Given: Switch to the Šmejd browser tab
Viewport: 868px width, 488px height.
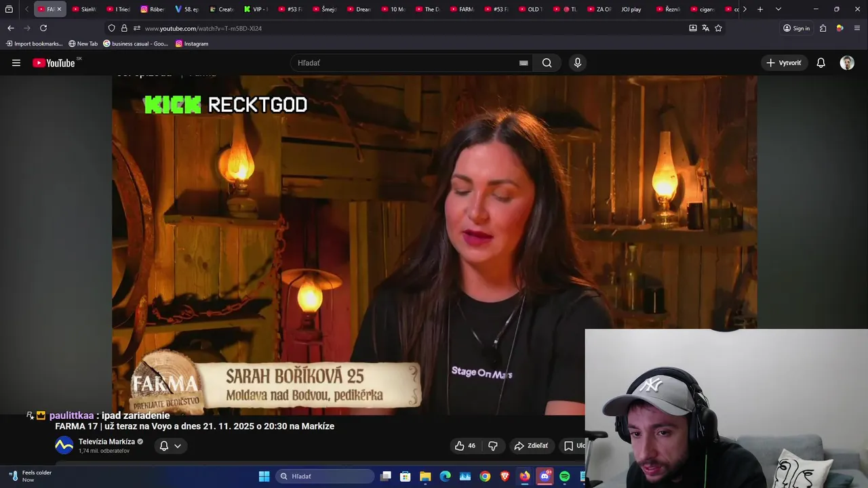Looking at the screenshot, I should coord(324,9).
